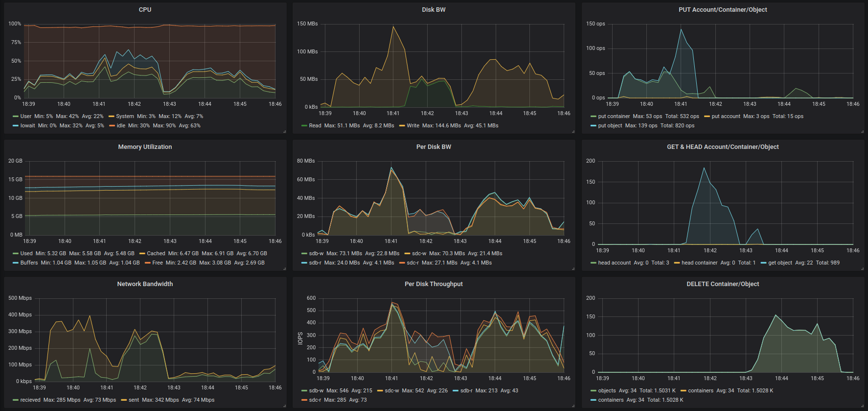Viewport: 868px width, 411px height.
Task: Select the sdb-w legend label in Per Disk Throughput
Action: click(316, 390)
